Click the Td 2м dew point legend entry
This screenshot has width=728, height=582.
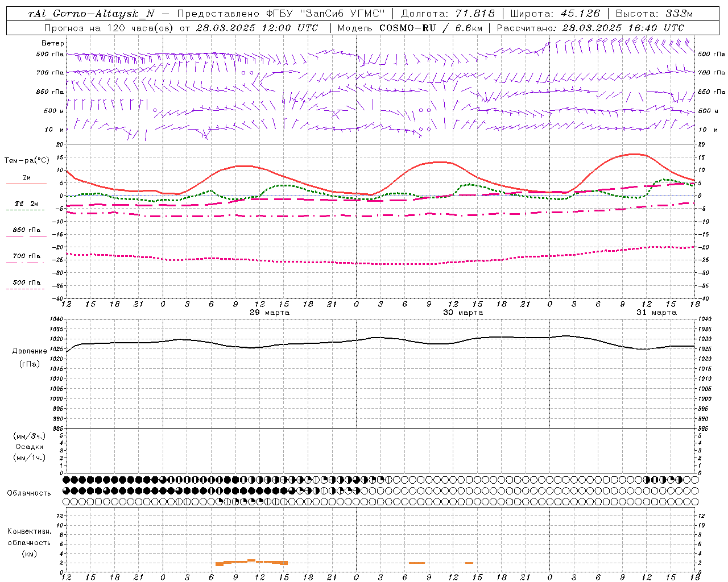click(26, 203)
